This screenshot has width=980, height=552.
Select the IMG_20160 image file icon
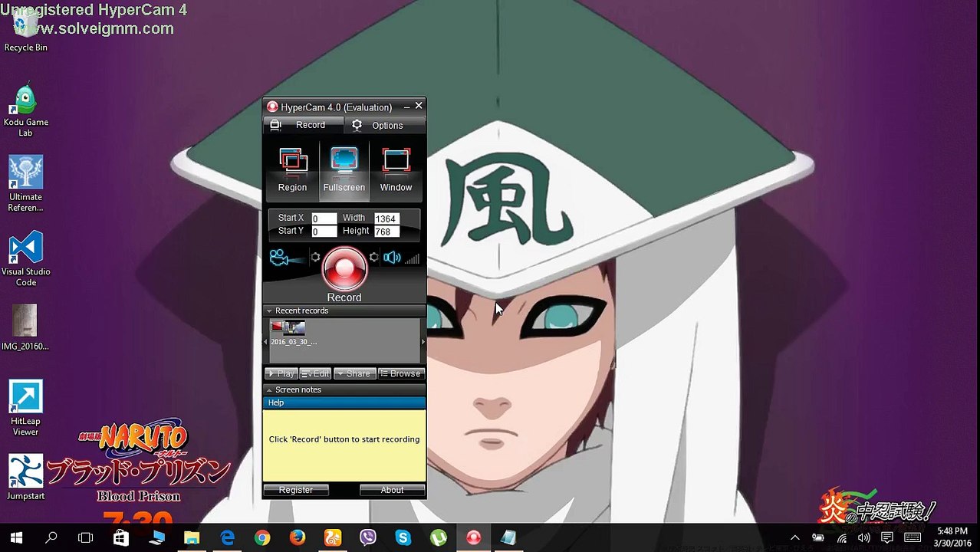point(25,328)
